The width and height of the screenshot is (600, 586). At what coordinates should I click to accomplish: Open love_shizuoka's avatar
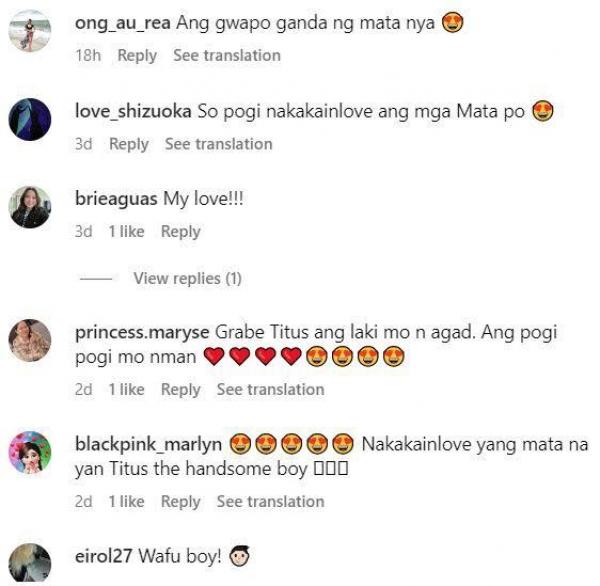point(30,119)
